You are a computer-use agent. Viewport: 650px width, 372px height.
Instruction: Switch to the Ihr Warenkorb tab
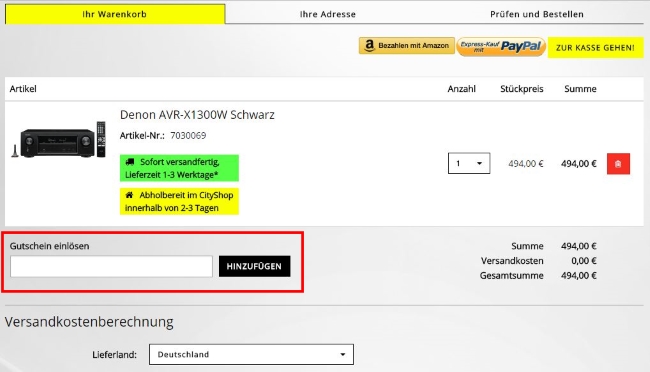(x=115, y=14)
